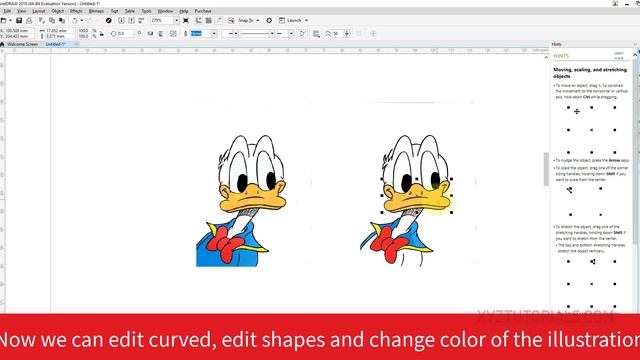The image size is (640, 360).
Task: Click the Import icon with down arrow
Action: coord(121,20)
